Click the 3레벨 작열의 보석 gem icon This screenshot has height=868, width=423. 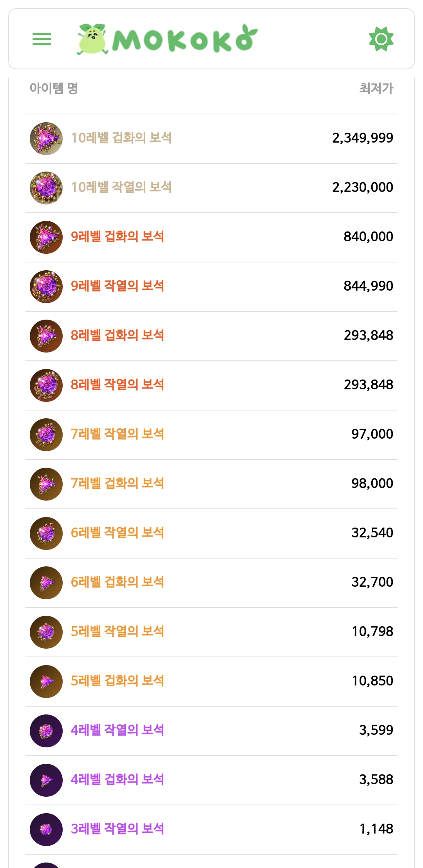(46, 830)
